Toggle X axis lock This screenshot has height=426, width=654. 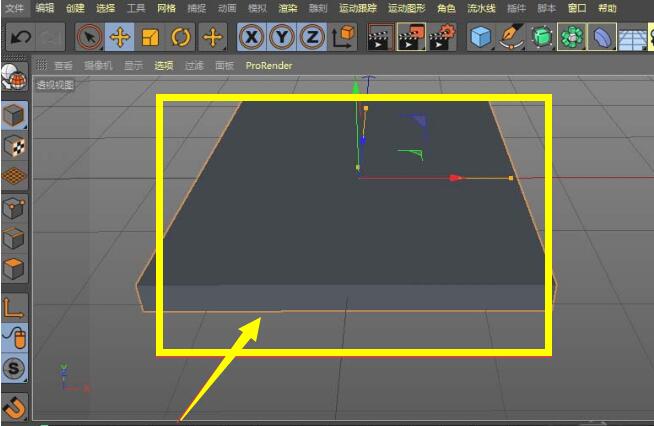point(252,37)
